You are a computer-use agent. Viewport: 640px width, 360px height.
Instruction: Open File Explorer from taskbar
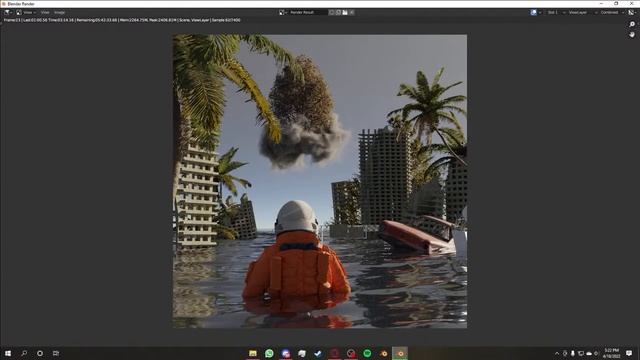click(253, 353)
